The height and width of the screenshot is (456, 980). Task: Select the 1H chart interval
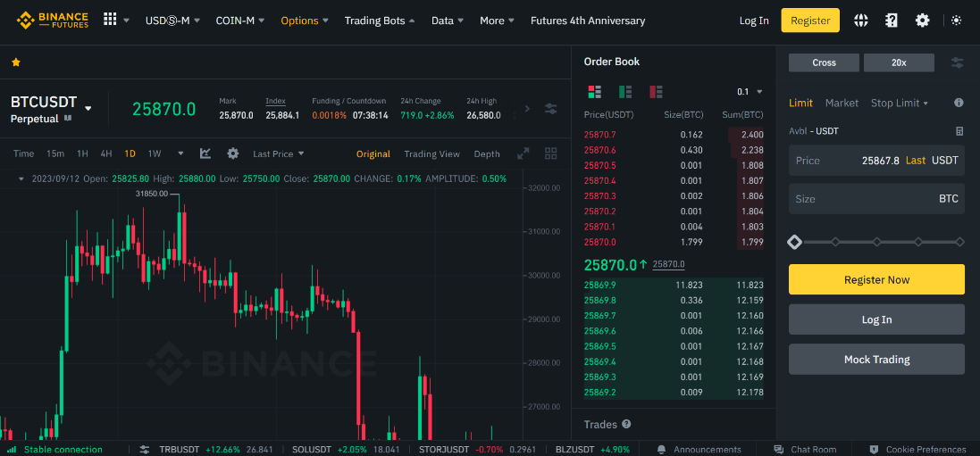click(x=82, y=153)
